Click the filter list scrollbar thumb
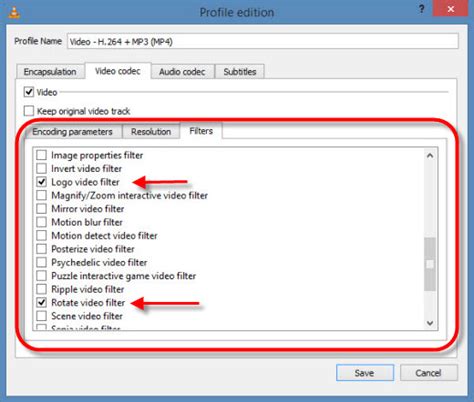This screenshot has height=402, width=474. (430, 264)
